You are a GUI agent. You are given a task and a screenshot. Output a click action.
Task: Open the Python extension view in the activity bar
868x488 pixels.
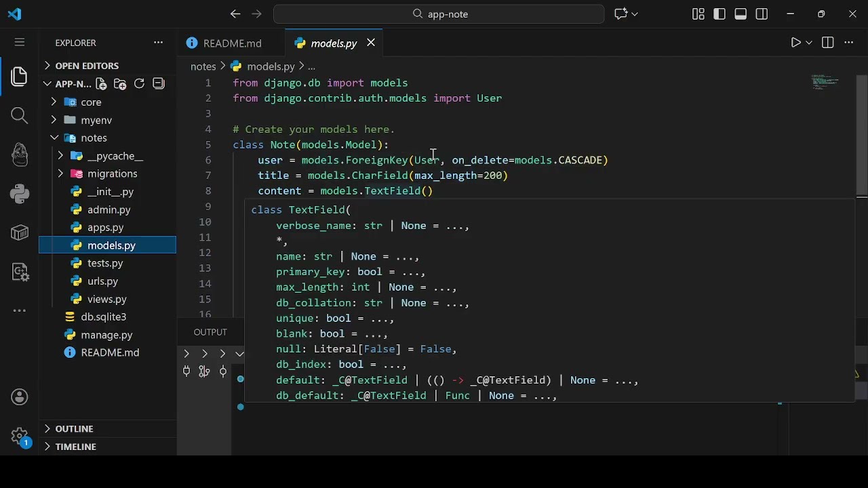tap(19, 195)
